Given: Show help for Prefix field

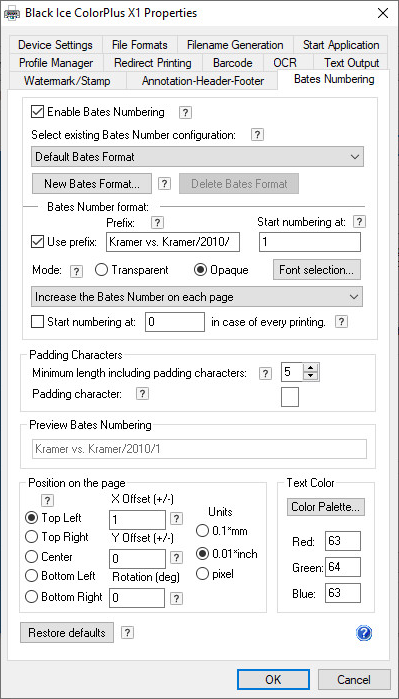Looking at the screenshot, I should 157,222.
